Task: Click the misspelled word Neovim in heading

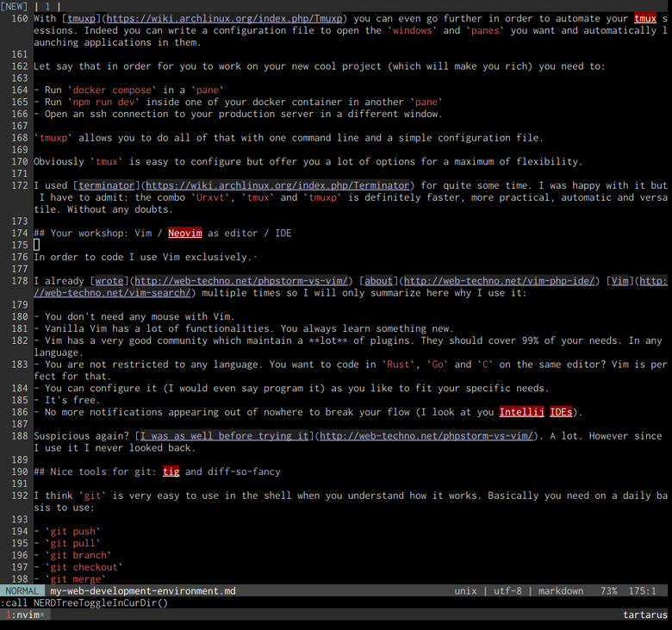Action: coord(184,233)
